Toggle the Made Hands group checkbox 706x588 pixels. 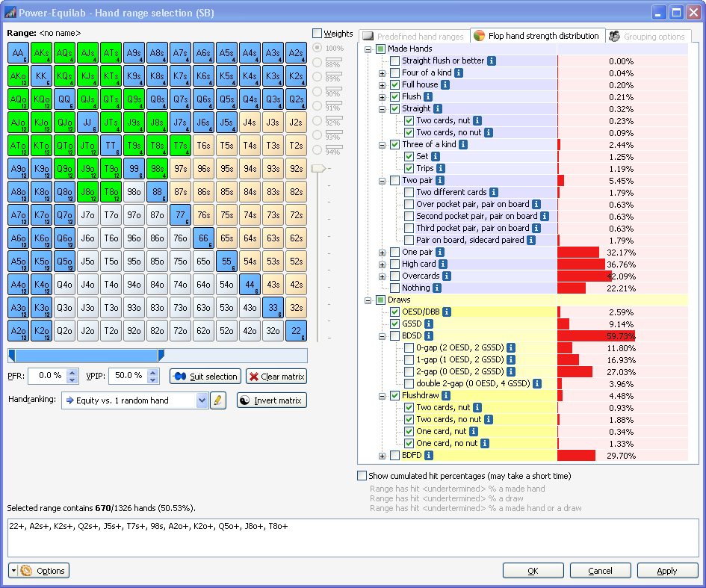tap(381, 49)
